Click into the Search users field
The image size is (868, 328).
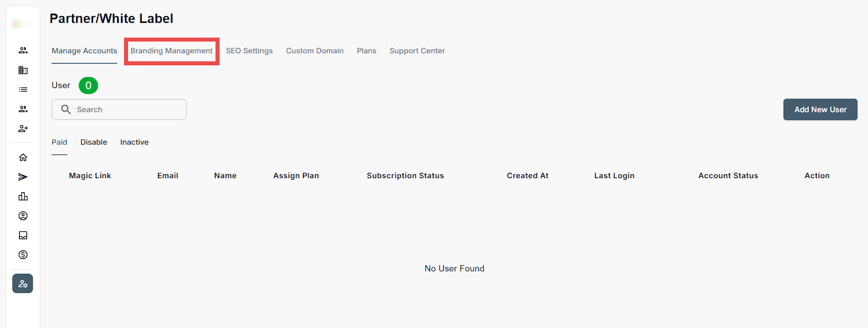point(125,110)
